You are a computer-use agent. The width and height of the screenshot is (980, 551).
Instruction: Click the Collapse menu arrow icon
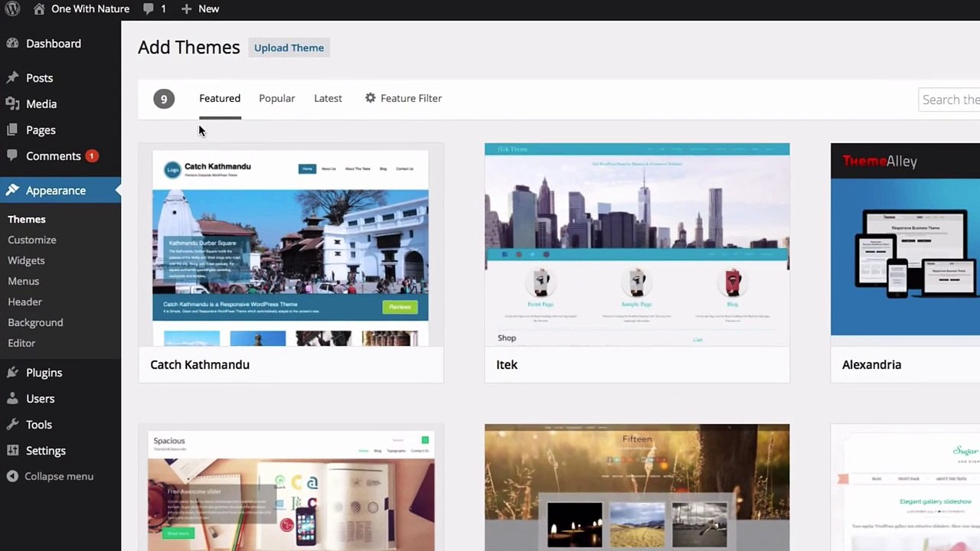(x=12, y=476)
